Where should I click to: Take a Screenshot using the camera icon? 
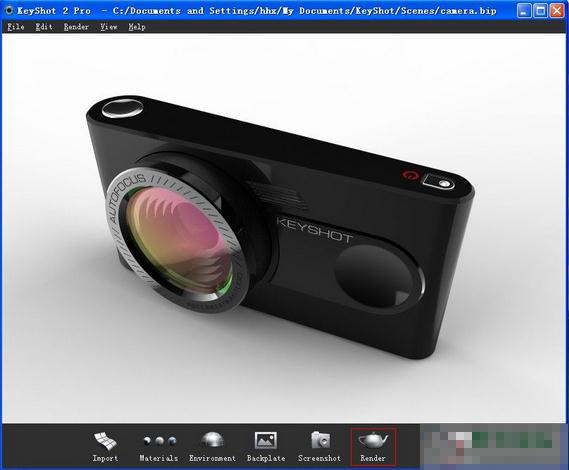pos(319,446)
